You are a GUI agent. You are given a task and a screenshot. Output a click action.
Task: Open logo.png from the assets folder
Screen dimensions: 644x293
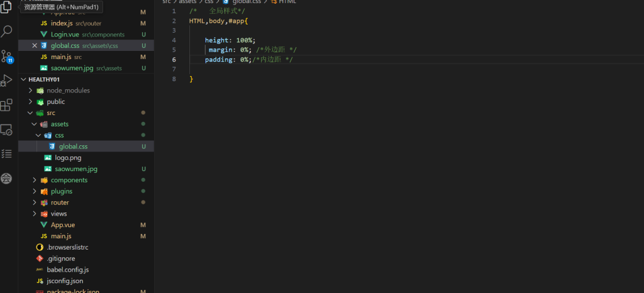point(68,158)
